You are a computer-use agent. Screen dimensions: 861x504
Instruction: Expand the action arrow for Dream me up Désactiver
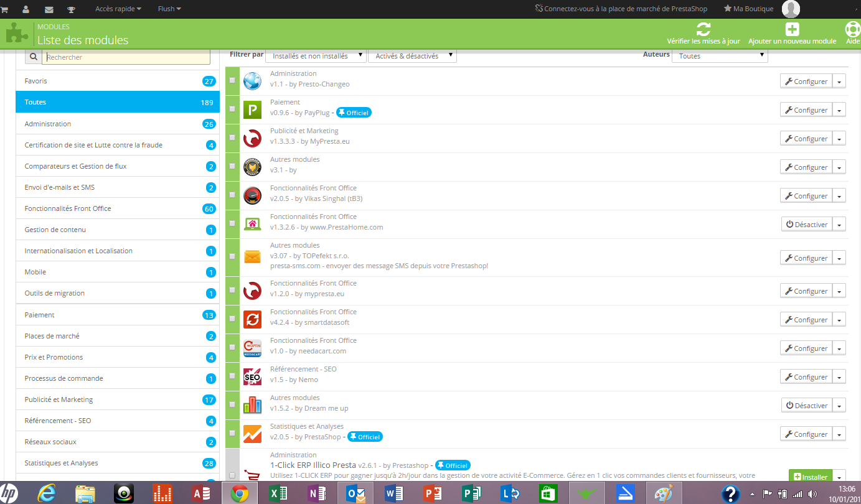pyautogui.click(x=839, y=406)
